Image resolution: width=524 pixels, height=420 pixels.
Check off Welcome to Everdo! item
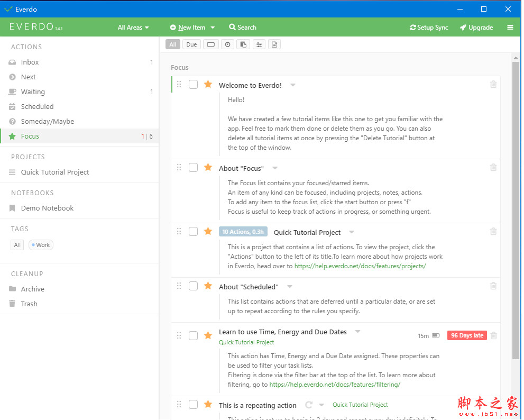194,85
